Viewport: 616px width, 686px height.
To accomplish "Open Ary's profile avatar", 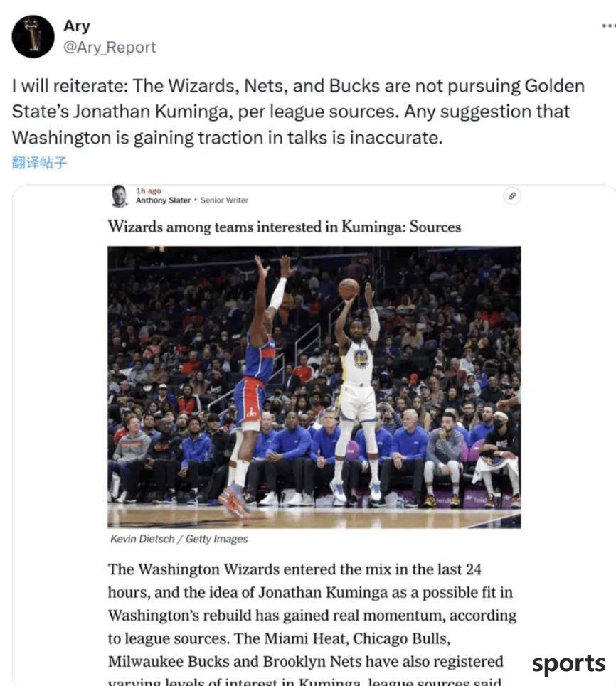I will coord(33,36).
